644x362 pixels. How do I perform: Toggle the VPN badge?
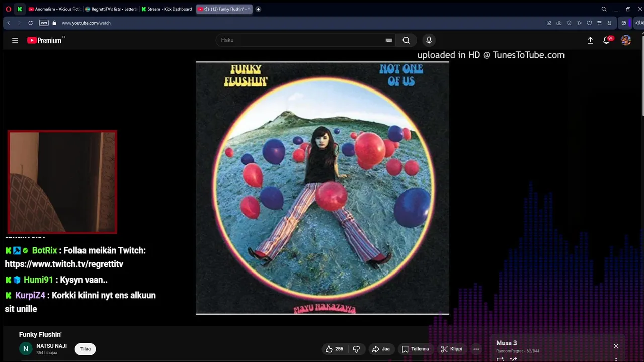44,23
